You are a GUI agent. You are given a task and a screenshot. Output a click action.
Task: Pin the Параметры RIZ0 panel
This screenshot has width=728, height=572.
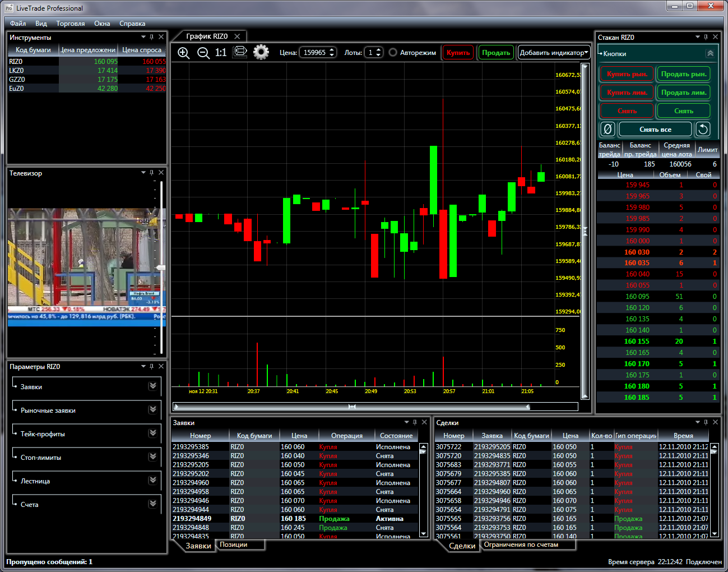152,366
